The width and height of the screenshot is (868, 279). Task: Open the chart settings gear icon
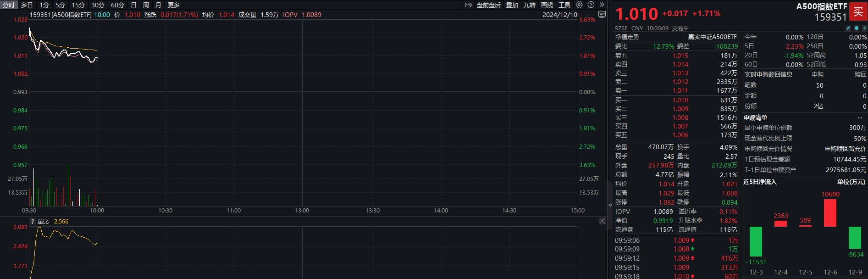coord(579,5)
